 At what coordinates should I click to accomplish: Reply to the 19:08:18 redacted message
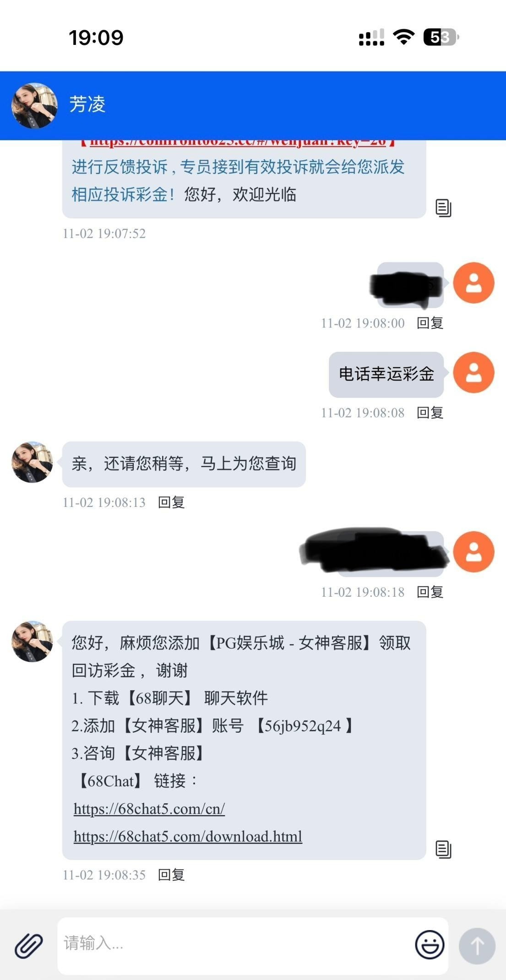coord(430,592)
